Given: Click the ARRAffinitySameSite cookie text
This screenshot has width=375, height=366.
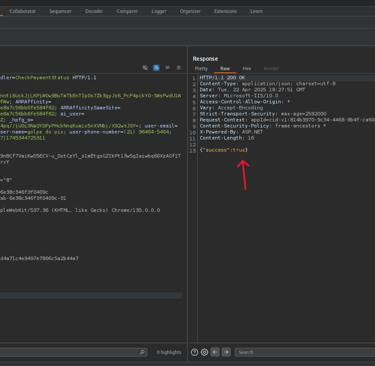Looking at the screenshot, I should (x=90, y=108).
